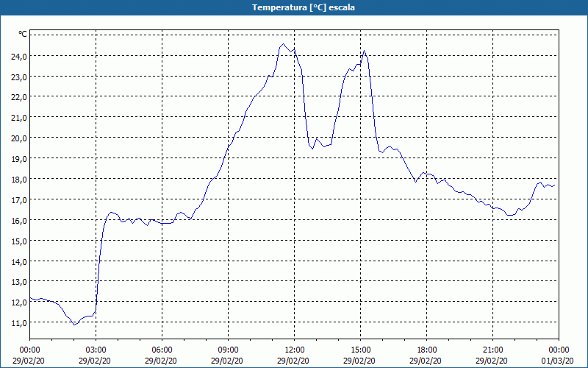The image size is (588, 368).
Task: Click the 29/02/20 date under 12:00
Action: pos(293,361)
